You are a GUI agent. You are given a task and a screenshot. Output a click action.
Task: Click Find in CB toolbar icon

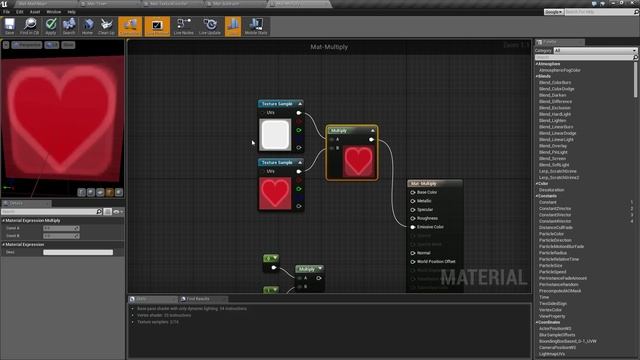[30, 26]
